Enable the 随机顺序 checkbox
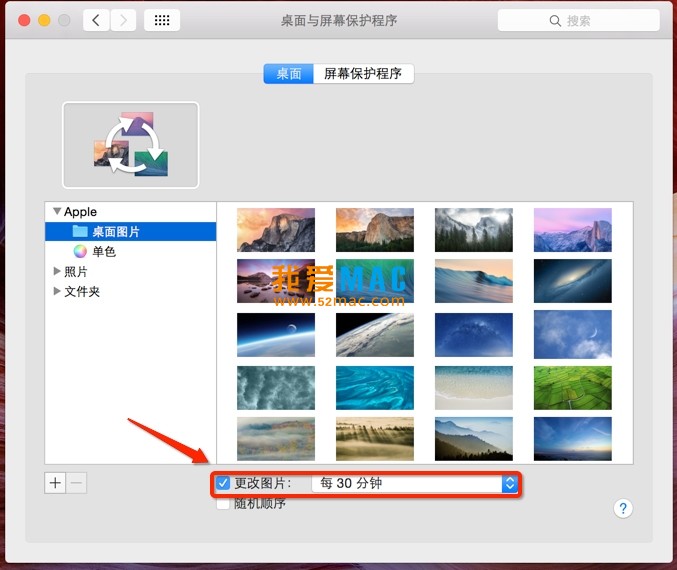The width and height of the screenshot is (677, 570). (x=223, y=504)
